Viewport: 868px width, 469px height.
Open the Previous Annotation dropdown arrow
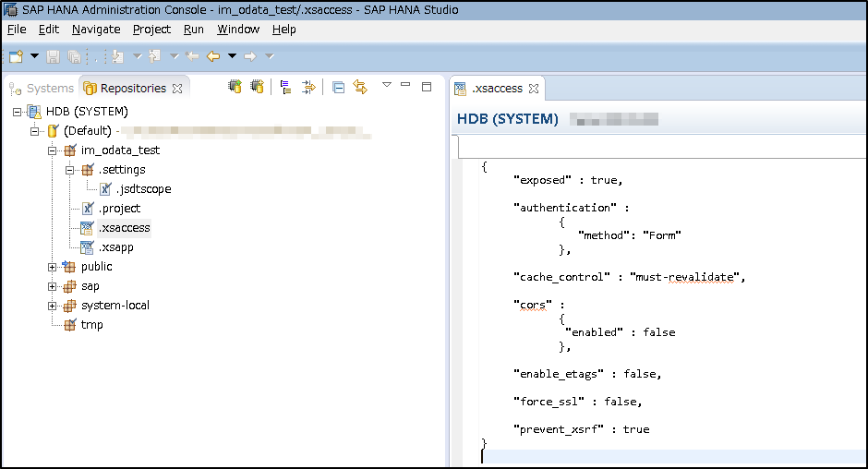pos(174,56)
